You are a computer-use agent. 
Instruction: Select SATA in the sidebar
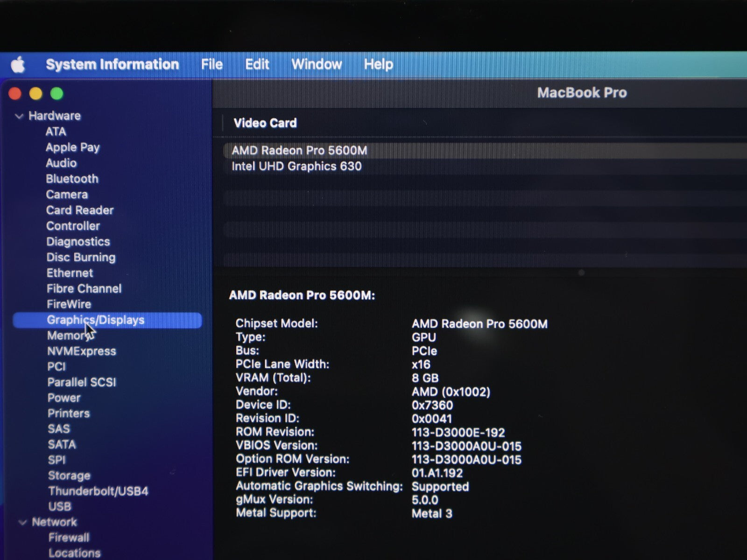[x=62, y=444]
